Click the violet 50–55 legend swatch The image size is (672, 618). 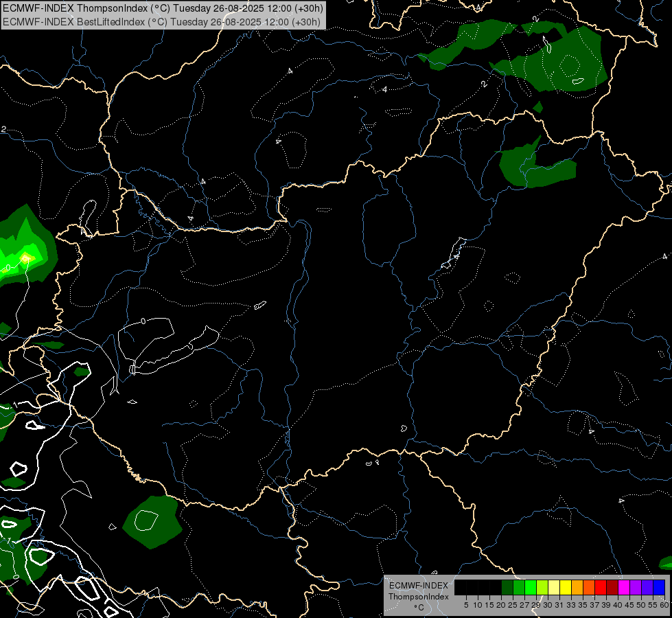point(647,587)
